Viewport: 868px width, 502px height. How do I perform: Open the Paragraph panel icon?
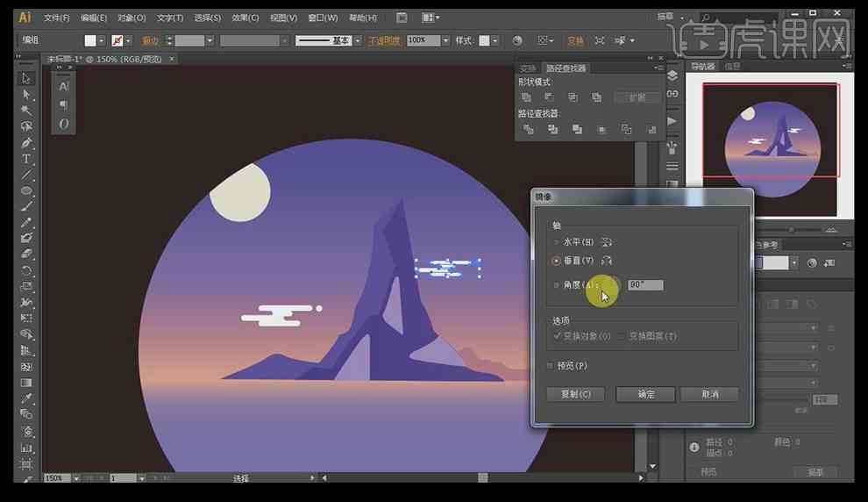(x=64, y=105)
